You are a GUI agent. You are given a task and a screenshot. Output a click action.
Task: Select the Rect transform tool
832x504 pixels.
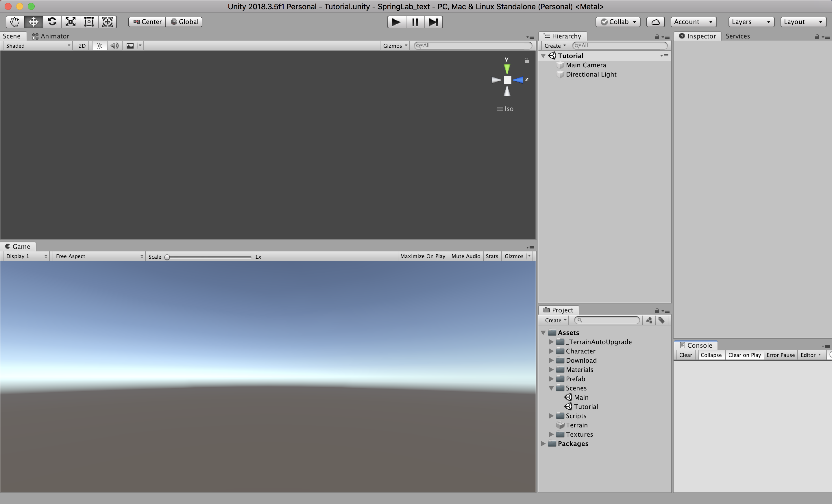tap(89, 22)
